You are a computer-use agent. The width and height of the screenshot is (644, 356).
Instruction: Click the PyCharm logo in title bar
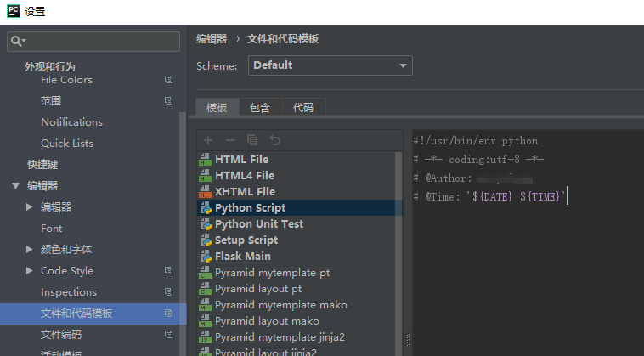[14, 11]
